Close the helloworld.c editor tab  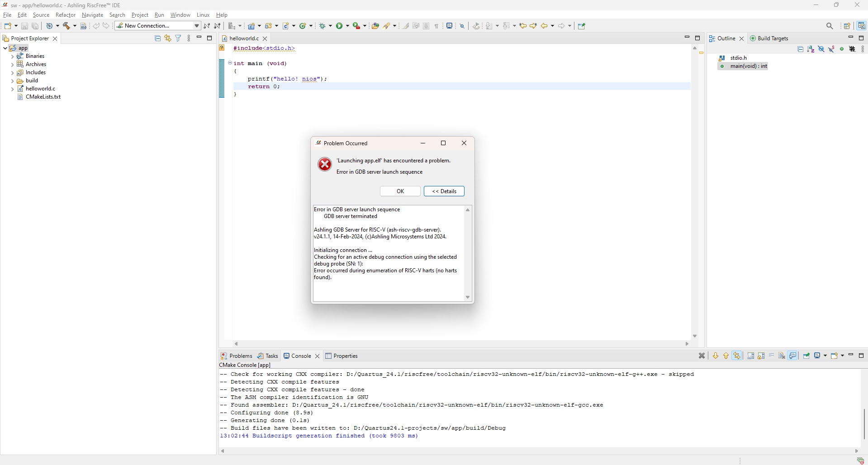tap(265, 38)
